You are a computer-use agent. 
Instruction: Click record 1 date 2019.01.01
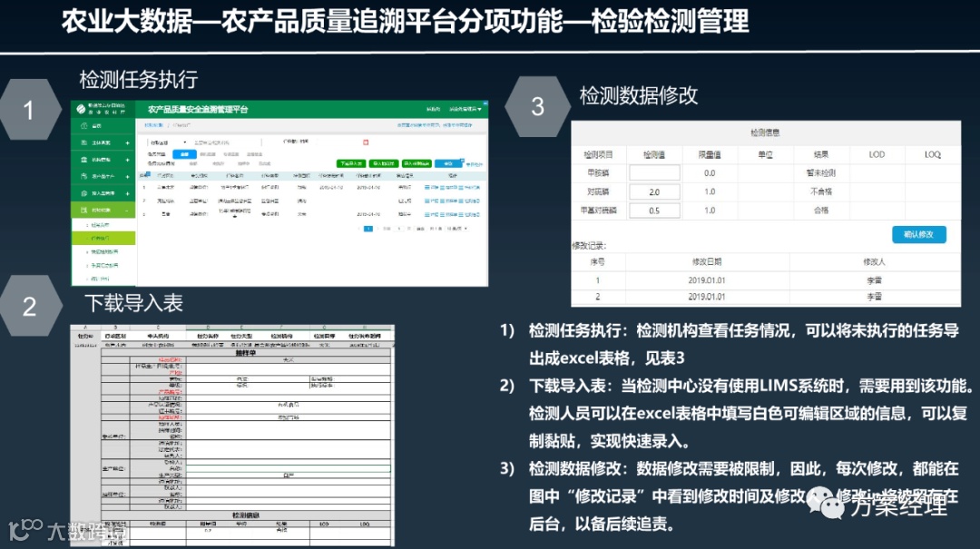pyautogui.click(x=707, y=280)
